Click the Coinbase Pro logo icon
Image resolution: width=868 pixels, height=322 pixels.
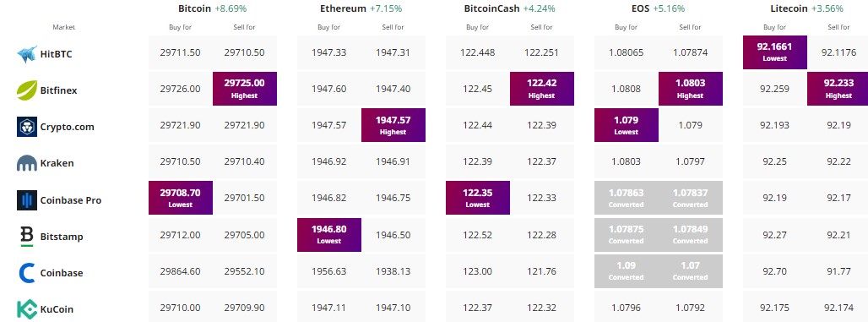tap(27, 200)
